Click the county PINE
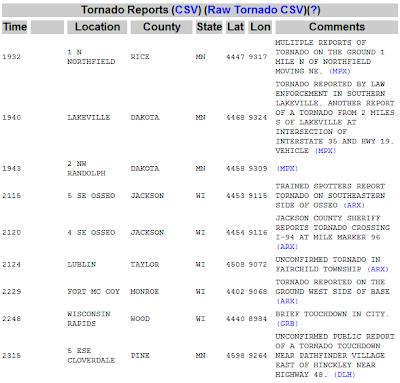The width and height of the screenshot is (400, 383). 140,356
